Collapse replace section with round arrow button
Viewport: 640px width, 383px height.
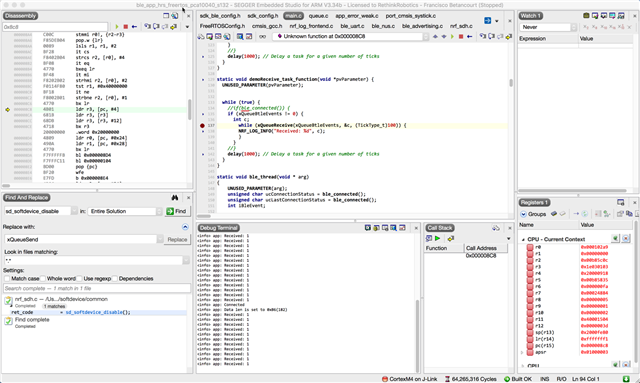[x=185, y=227]
